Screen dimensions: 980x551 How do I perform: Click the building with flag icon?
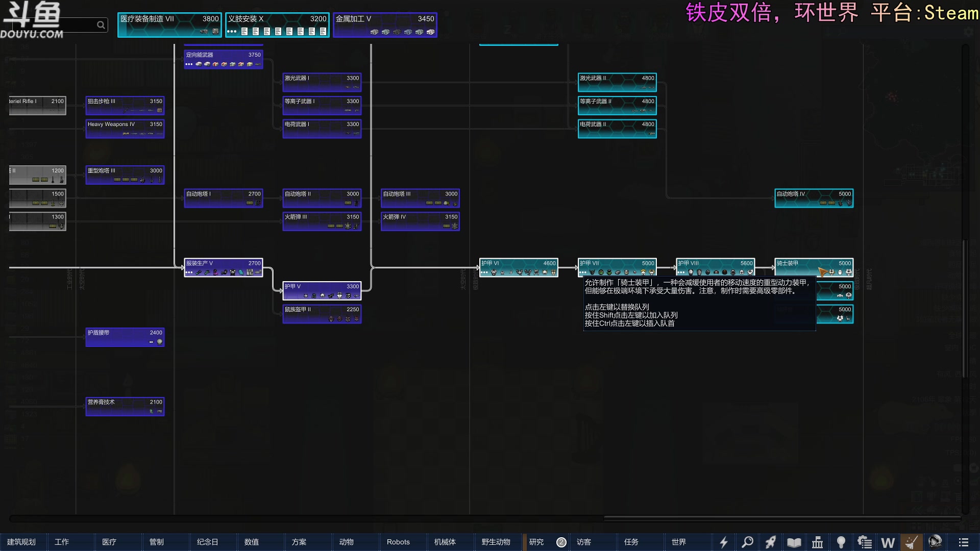click(818, 542)
